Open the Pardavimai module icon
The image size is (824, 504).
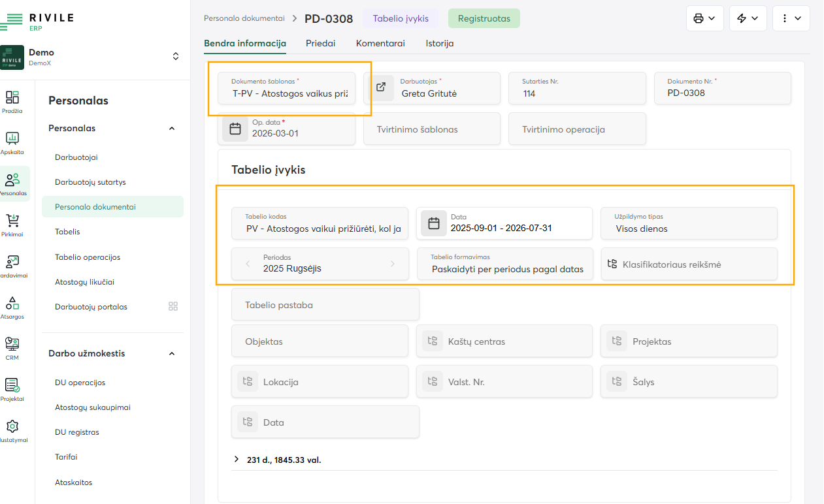(12, 262)
